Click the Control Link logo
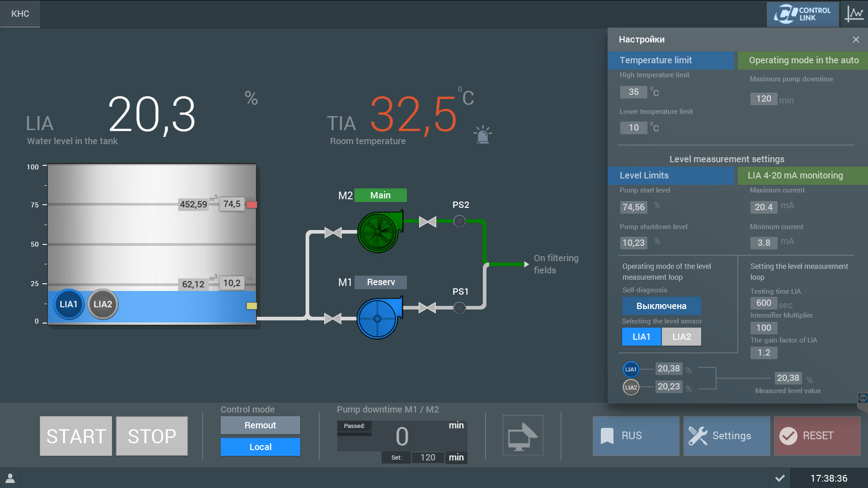This screenshot has height=488, width=868. (x=802, y=14)
